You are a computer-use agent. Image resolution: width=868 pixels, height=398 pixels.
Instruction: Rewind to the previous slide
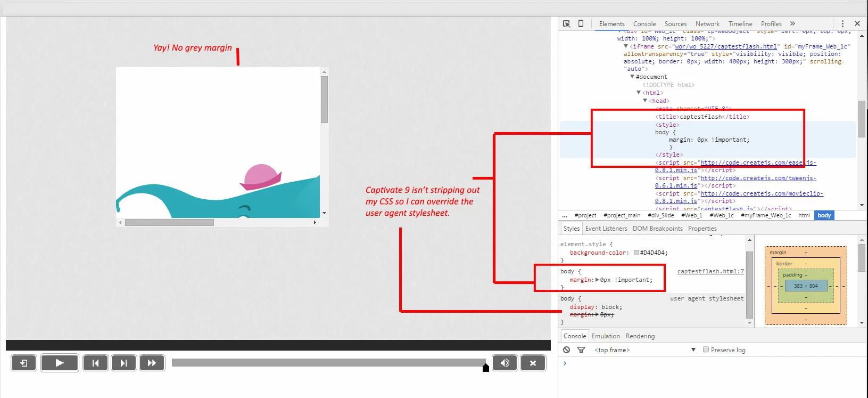point(95,363)
